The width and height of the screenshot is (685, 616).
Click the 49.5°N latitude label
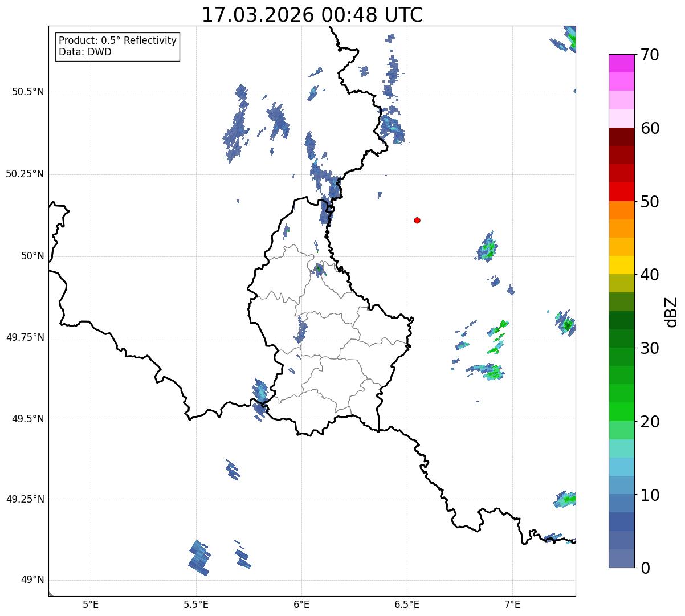[x=27, y=419]
